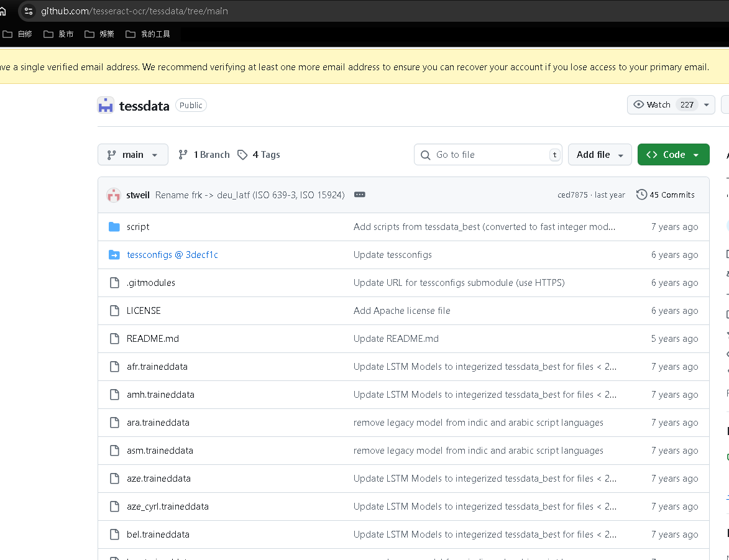Open the ced7875 commit hash link
This screenshot has width=729, height=560.
[572, 195]
